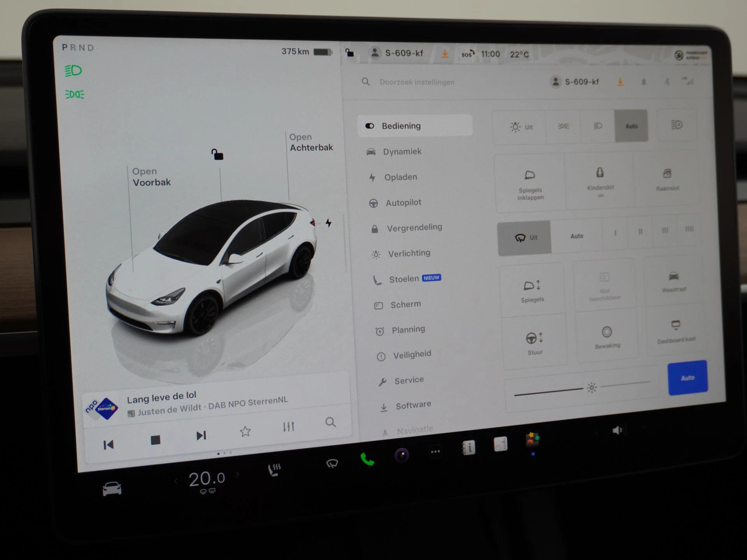Viewport: 747px width, 560px height.
Task: Tap the LTE signal icon in settings header
Action: [688, 81]
